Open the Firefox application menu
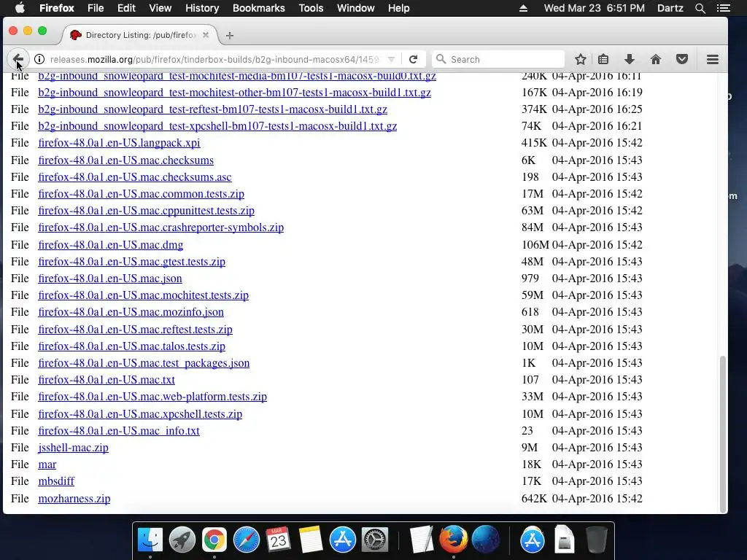 [57, 8]
